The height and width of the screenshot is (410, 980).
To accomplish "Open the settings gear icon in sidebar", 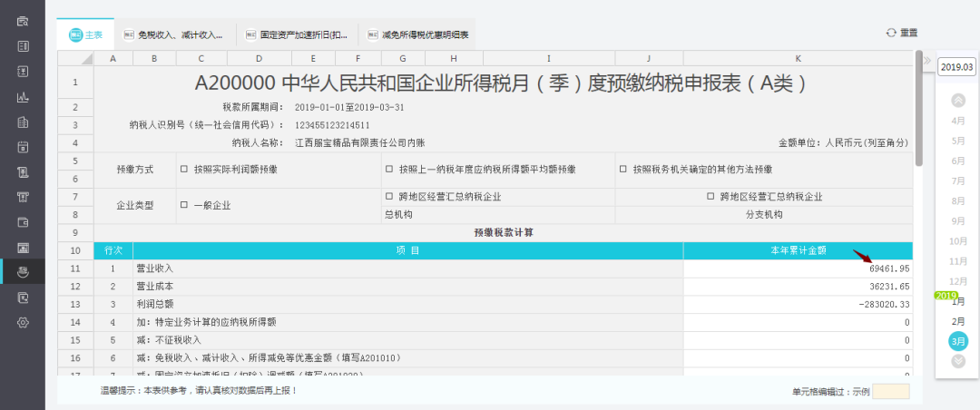I will pos(23,323).
